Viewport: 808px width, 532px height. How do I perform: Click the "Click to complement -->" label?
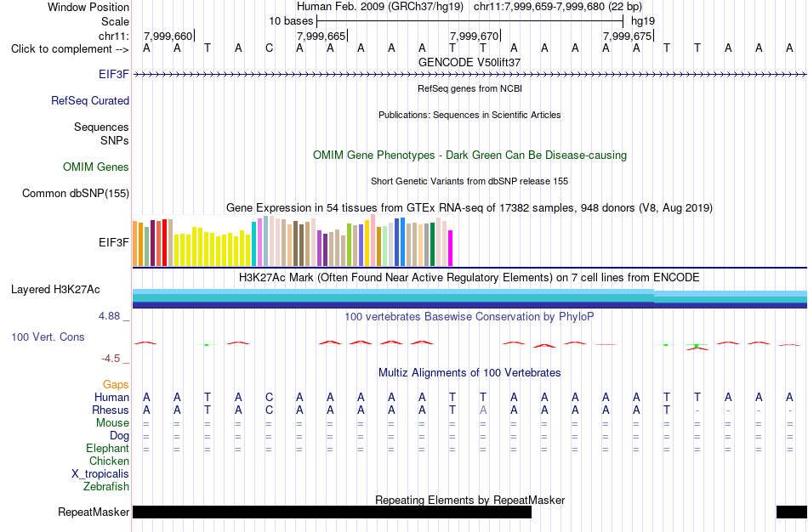[x=70, y=49]
